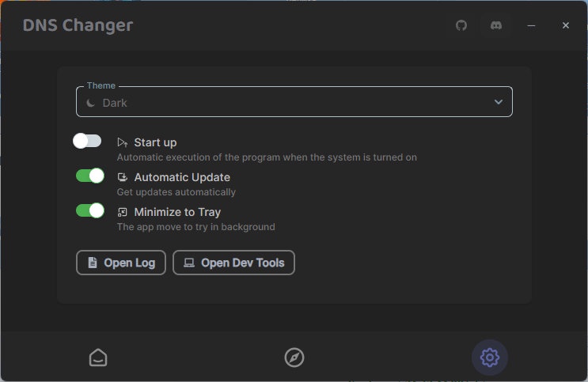Disable the Automatic Update toggle
Image resolution: width=588 pixels, height=382 pixels.
[90, 176]
